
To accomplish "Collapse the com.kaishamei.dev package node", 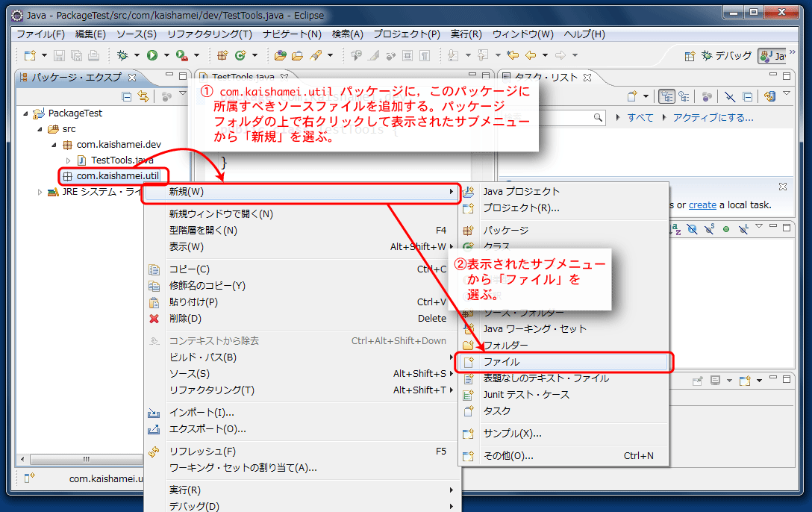I will (54, 145).
